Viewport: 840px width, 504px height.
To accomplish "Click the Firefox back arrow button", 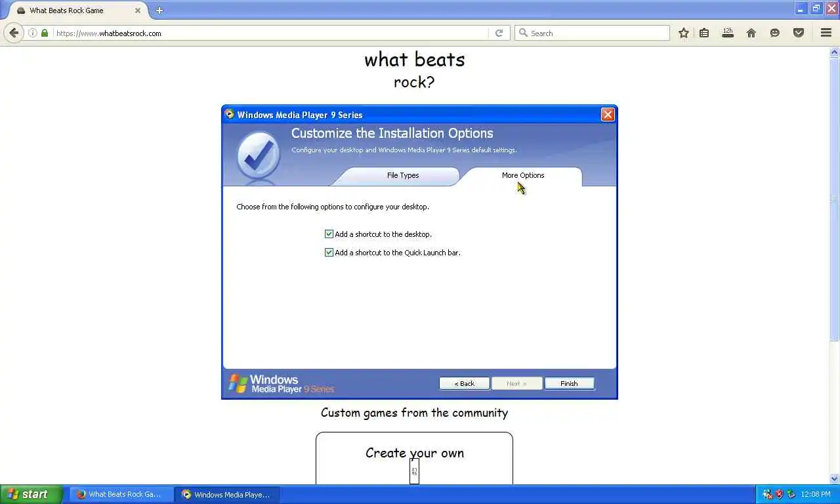I will pos(14,33).
